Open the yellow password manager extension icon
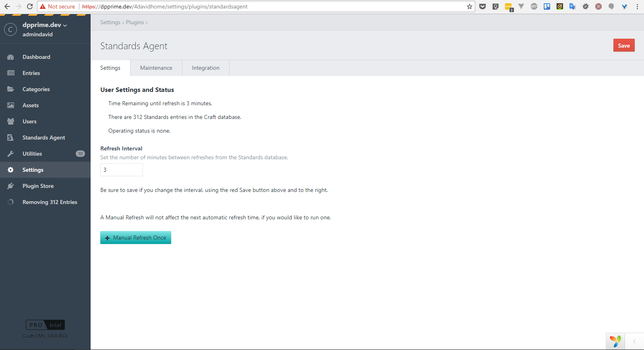644x350 pixels. (x=508, y=6)
